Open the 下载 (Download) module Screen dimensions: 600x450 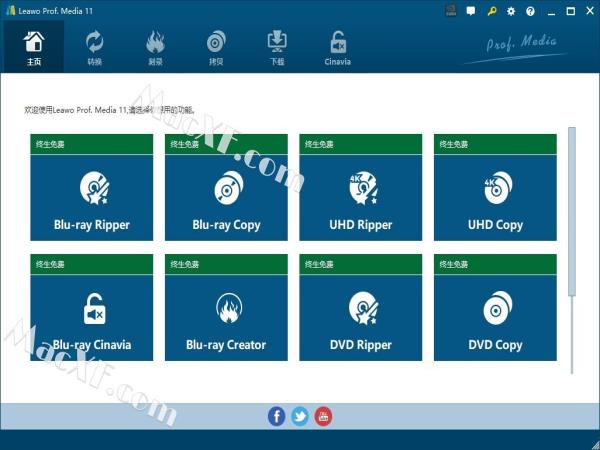pos(277,46)
